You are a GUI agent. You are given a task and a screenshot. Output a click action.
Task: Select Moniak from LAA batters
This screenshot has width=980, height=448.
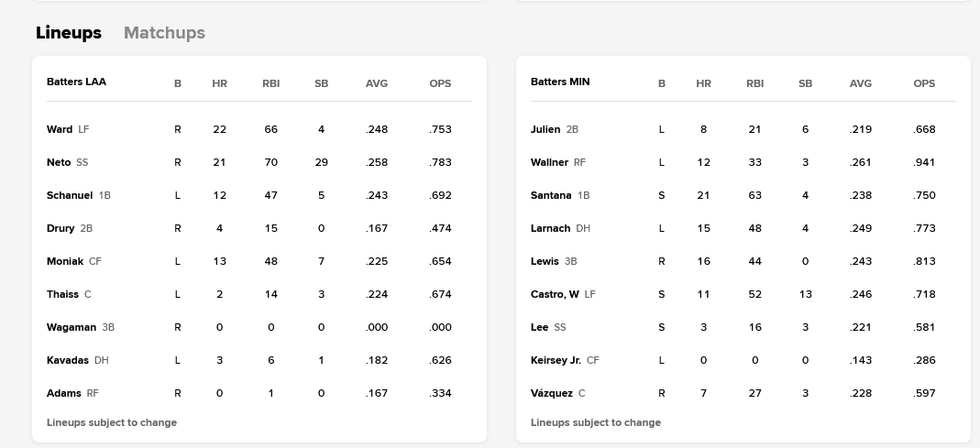[65, 261]
